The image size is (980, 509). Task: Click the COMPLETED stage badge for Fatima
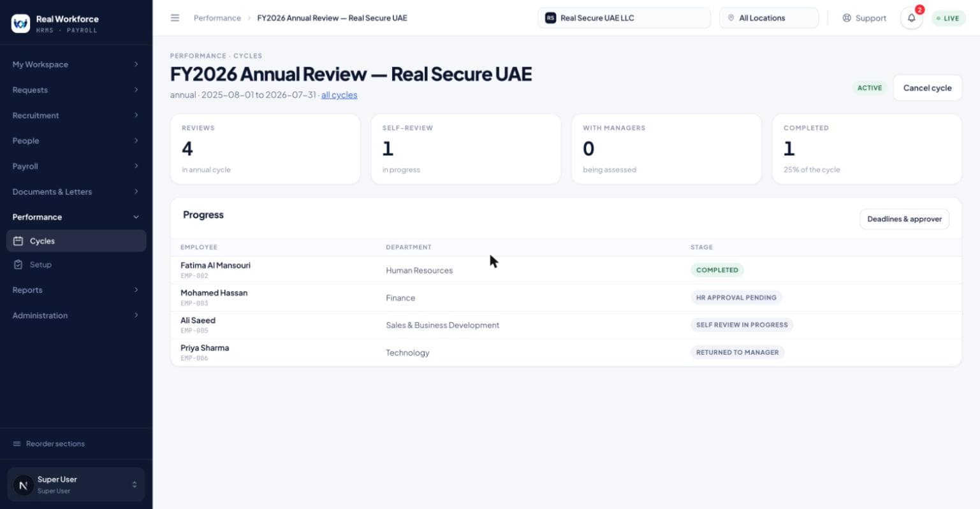[717, 270]
